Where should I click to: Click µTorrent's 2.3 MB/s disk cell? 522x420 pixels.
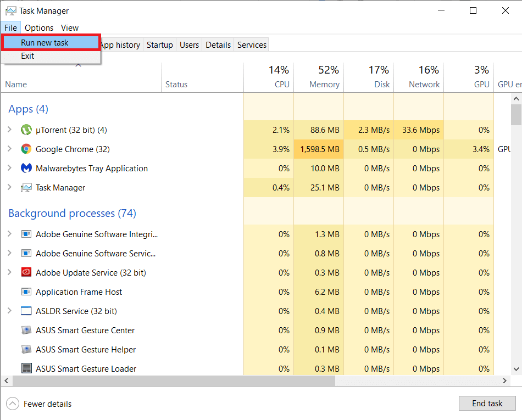369,130
